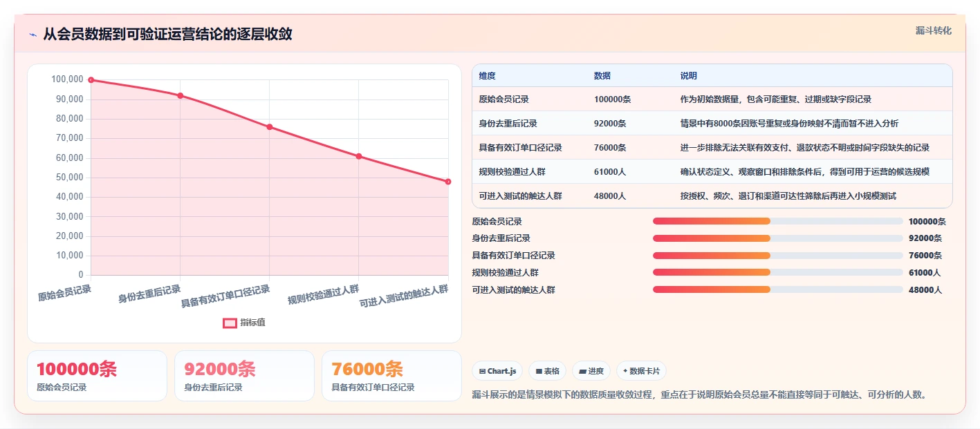Click the 61000人 value beside progress bar
This screenshot has height=429, width=980.
925,273
